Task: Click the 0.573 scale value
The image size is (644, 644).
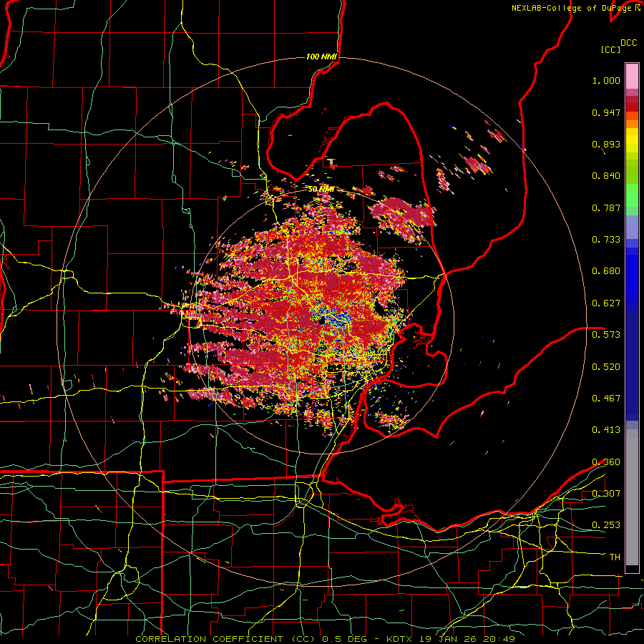Action: 606,335
